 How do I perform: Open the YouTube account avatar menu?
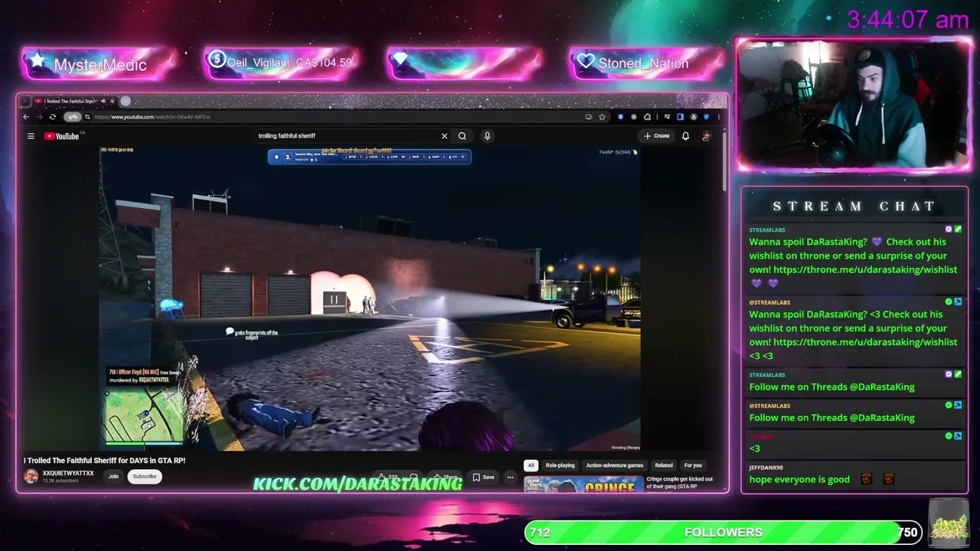point(707,136)
